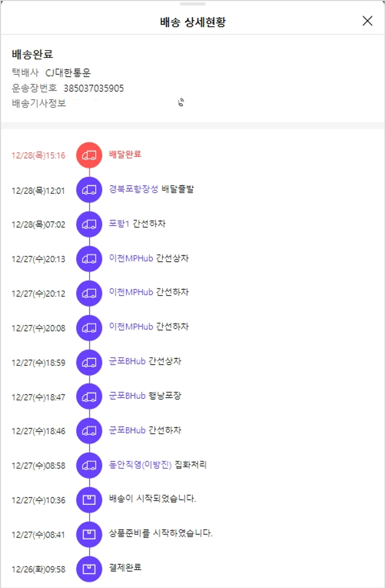Click the CJ대한통운 courier name
This screenshot has width=385, height=588.
pyautogui.click(x=68, y=73)
